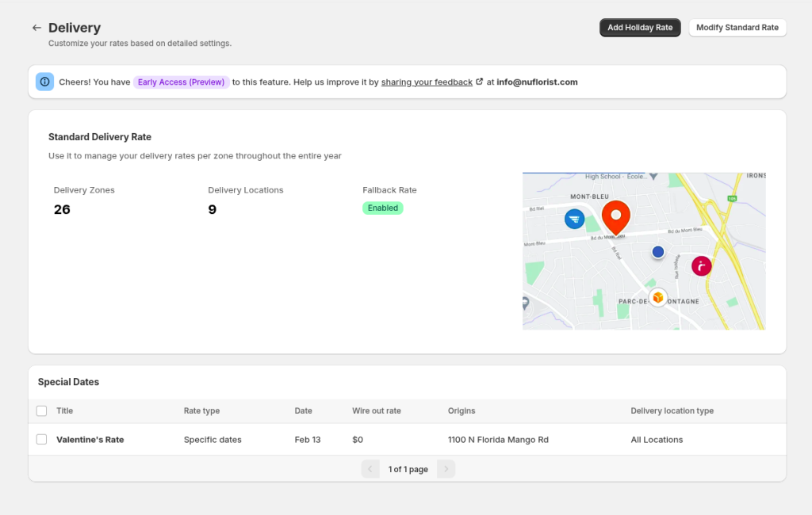This screenshot has height=515, width=812.
Task: Check the Valentine's Rate row checkbox
Action: (42, 439)
